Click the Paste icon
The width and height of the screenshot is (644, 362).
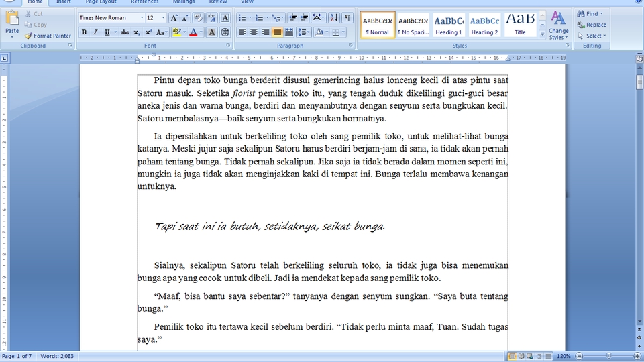coord(12,19)
